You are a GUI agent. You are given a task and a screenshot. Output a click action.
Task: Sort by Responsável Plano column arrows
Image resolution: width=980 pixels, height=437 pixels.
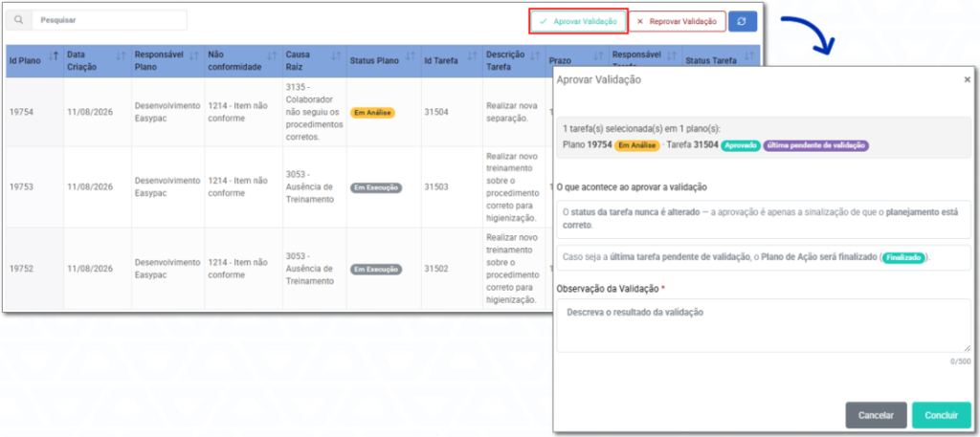[193, 56]
